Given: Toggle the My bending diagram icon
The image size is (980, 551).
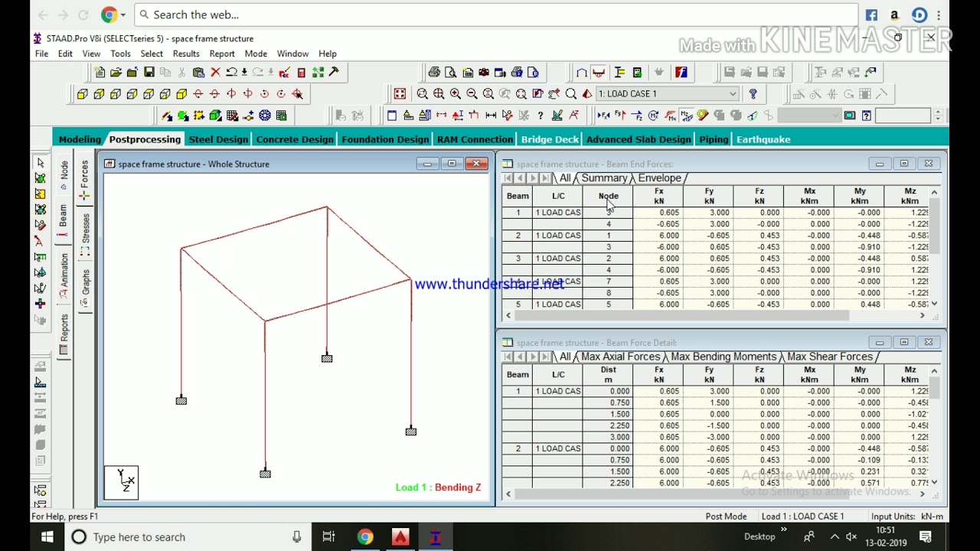Looking at the screenshot, I should point(670,116).
